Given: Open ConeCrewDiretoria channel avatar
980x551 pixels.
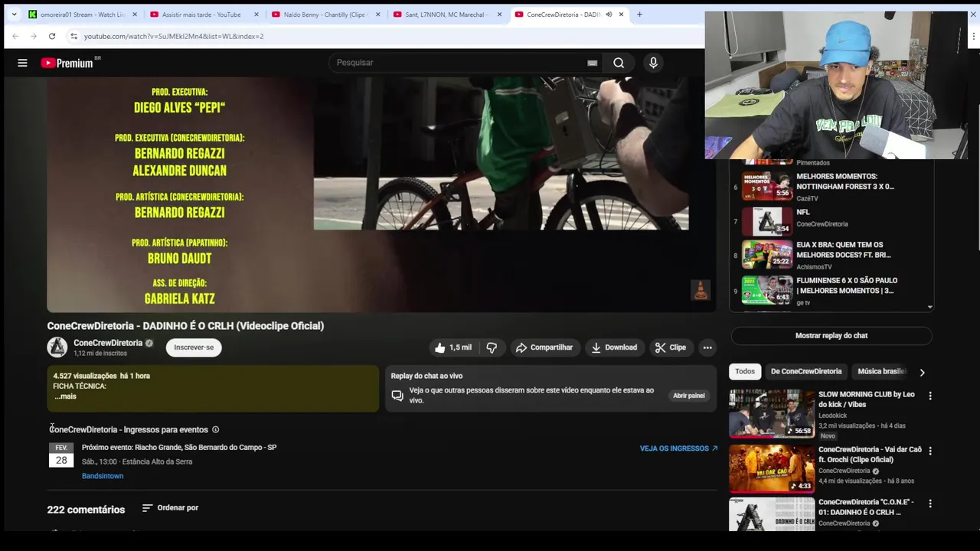Looking at the screenshot, I should (57, 347).
